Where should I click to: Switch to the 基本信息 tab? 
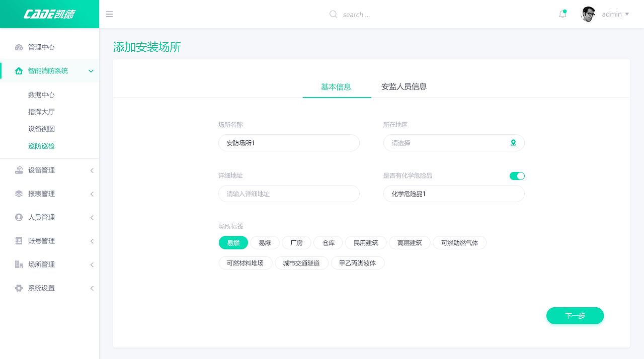[x=336, y=86]
